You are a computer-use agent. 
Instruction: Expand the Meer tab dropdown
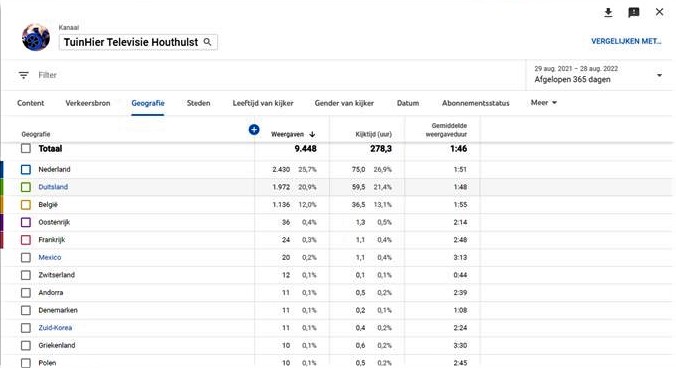pos(544,103)
